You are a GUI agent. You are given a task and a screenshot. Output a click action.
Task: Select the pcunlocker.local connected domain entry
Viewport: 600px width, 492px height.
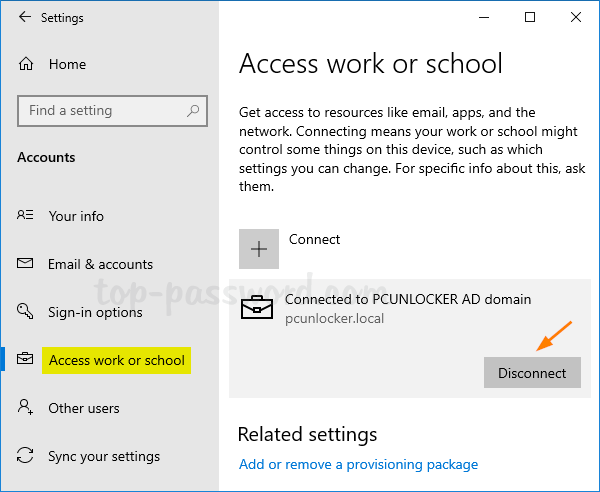(407, 309)
